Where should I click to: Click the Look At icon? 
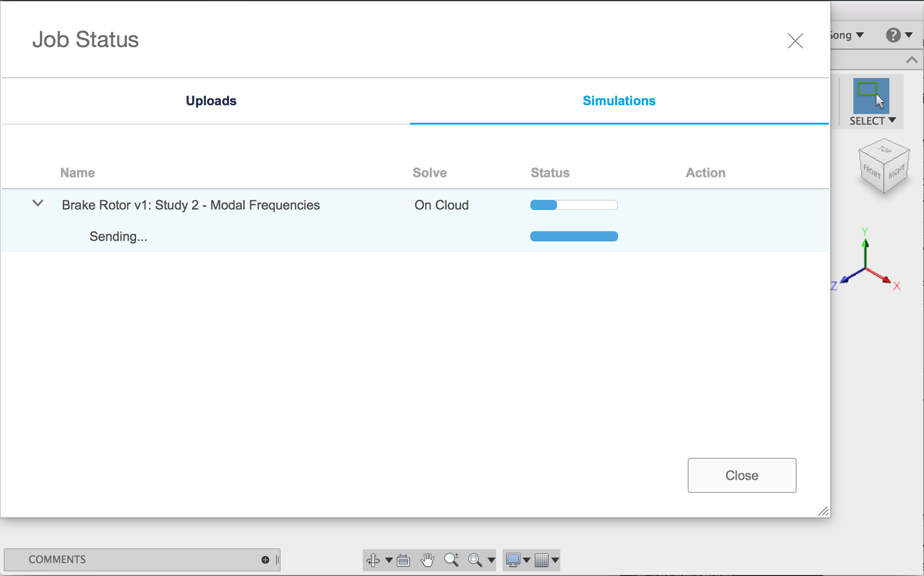point(403,560)
